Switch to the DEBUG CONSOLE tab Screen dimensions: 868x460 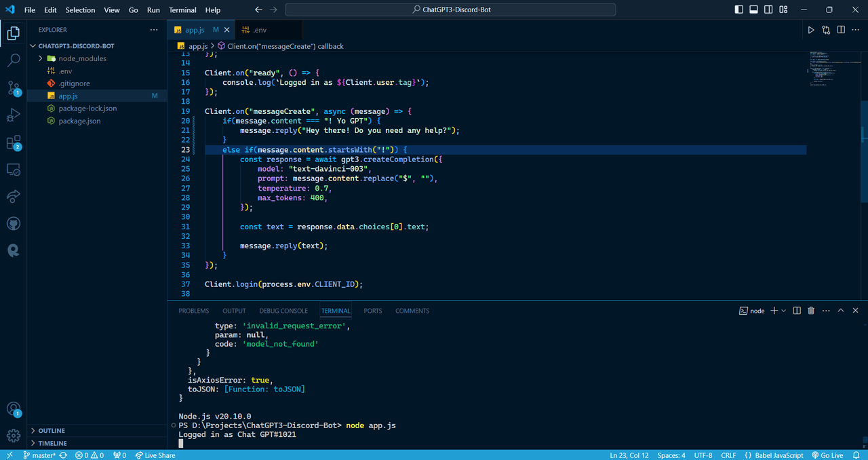click(x=283, y=311)
